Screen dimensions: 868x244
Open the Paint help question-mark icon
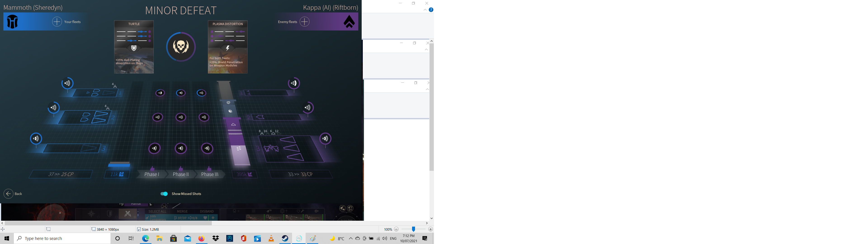point(431,10)
